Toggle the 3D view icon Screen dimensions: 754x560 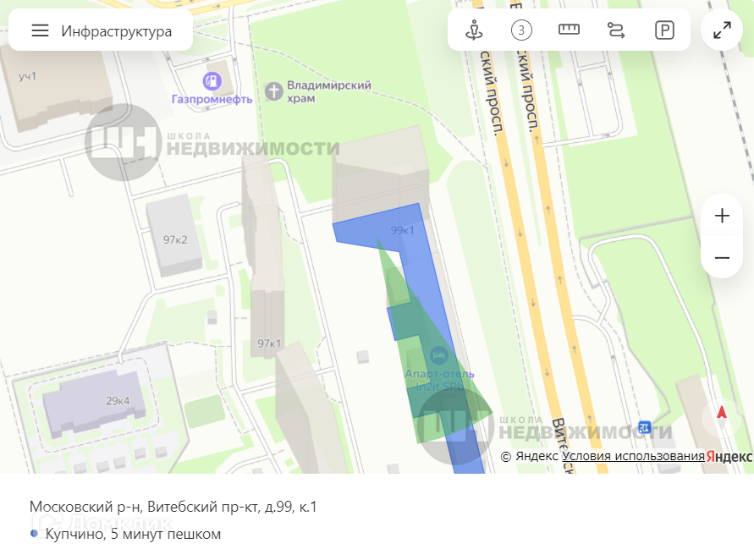coord(521,30)
